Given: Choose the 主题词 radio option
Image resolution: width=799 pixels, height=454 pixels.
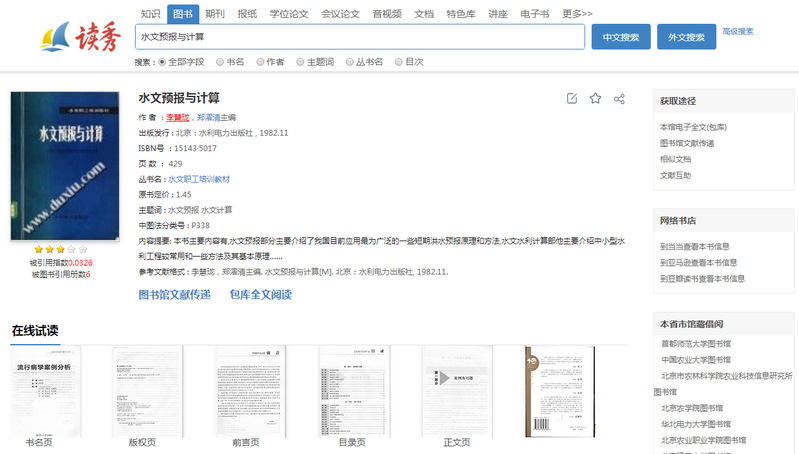Looking at the screenshot, I should tap(300, 62).
